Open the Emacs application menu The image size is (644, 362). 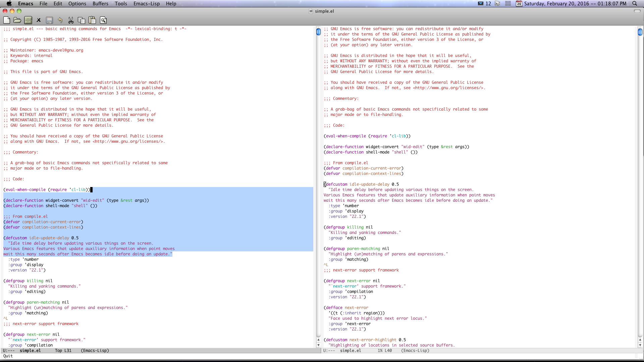pos(25,4)
